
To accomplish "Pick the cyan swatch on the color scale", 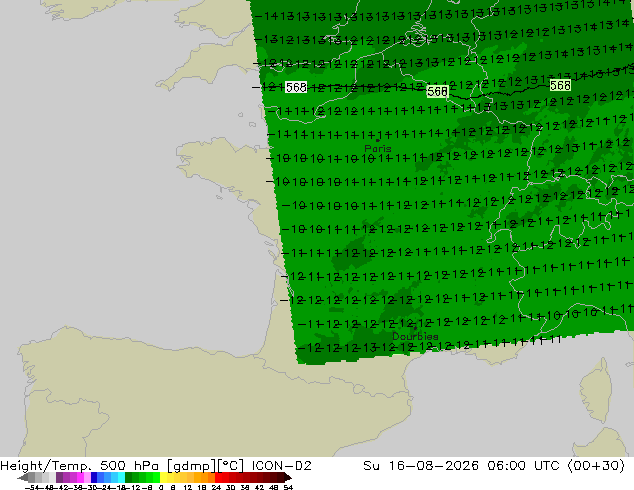I will click(121, 478).
